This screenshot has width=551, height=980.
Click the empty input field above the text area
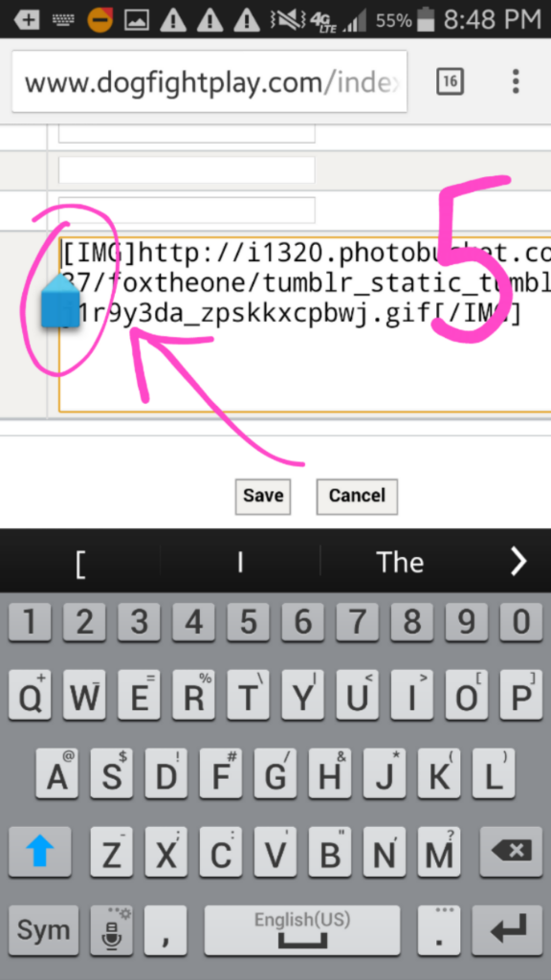[x=187, y=210]
